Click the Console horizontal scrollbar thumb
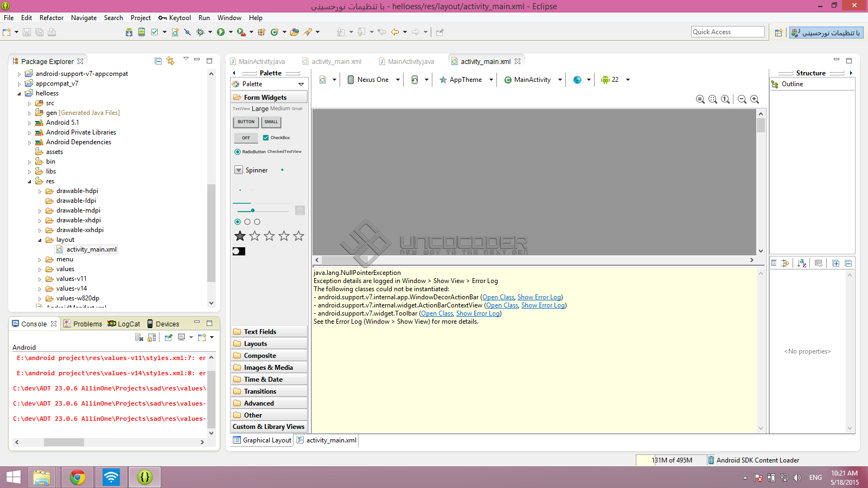 (64, 442)
